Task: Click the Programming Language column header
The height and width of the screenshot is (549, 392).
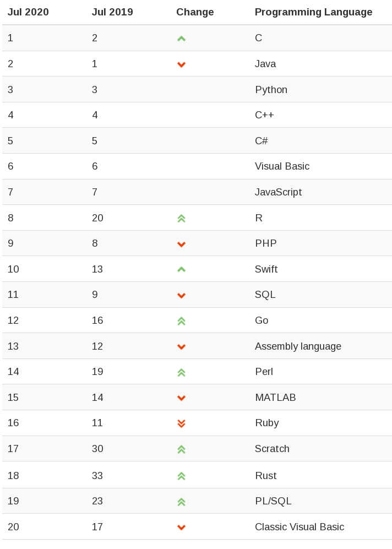Action: [313, 12]
